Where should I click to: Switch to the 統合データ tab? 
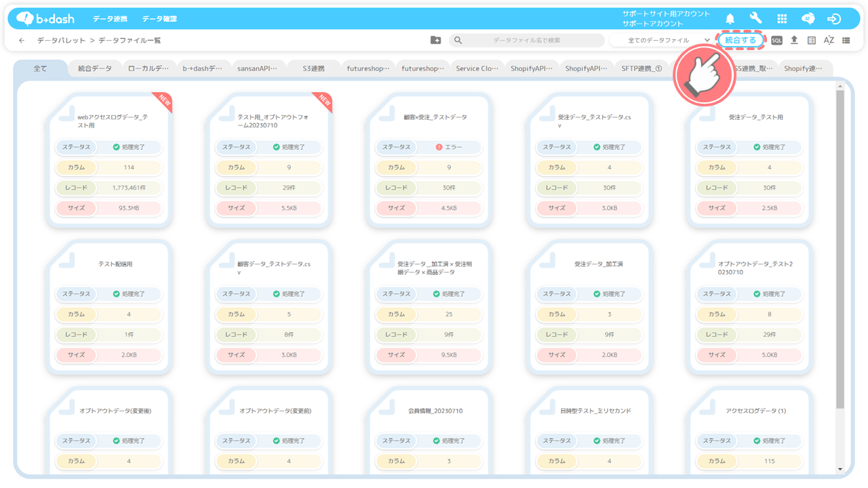95,68
